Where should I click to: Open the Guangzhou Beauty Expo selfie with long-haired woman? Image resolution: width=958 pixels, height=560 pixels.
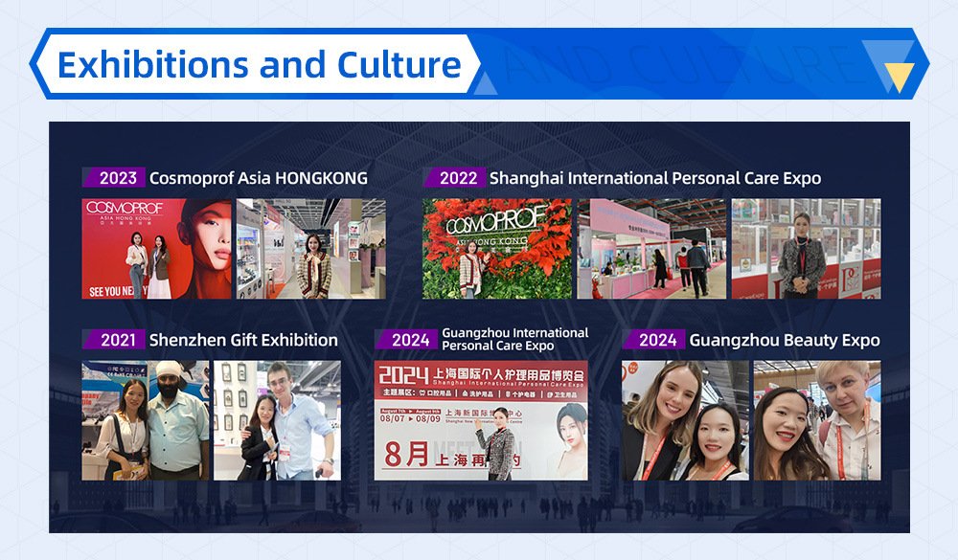click(686, 420)
